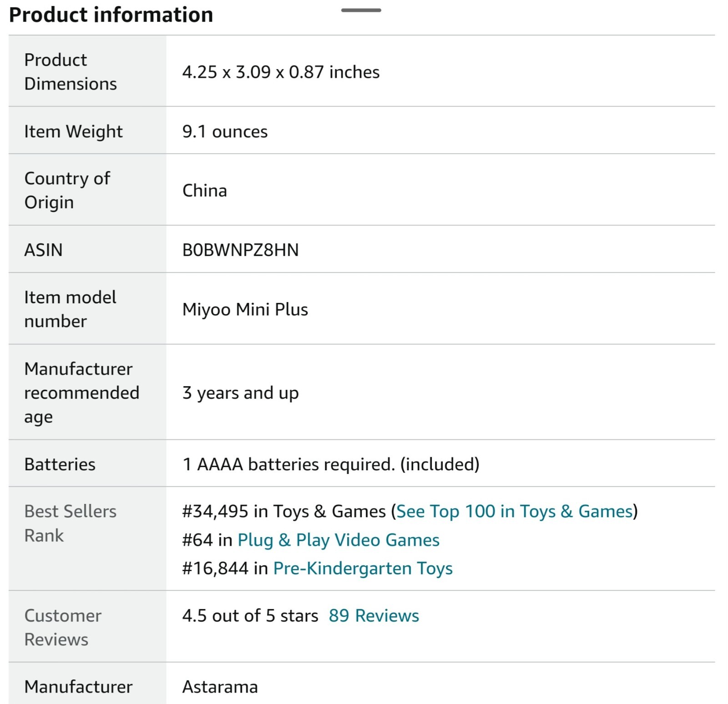Open See Top 100 in Toys & Games link
728x704 pixels.
click(x=515, y=512)
